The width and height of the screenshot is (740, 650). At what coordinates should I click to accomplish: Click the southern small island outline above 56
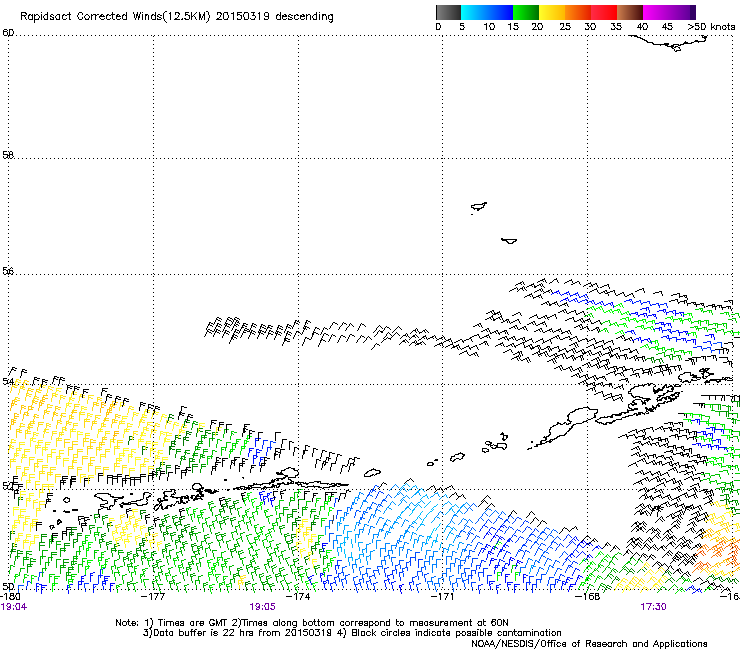509,241
